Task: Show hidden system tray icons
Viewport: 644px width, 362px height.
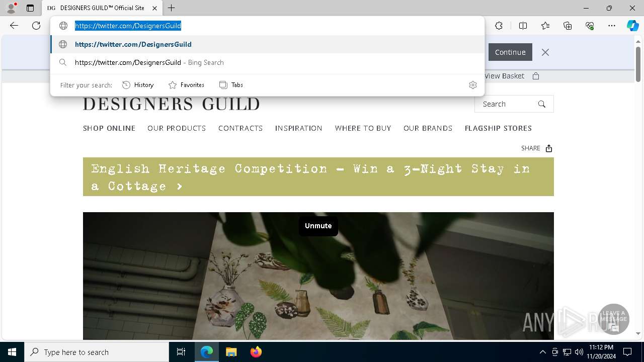Action: tap(542, 352)
